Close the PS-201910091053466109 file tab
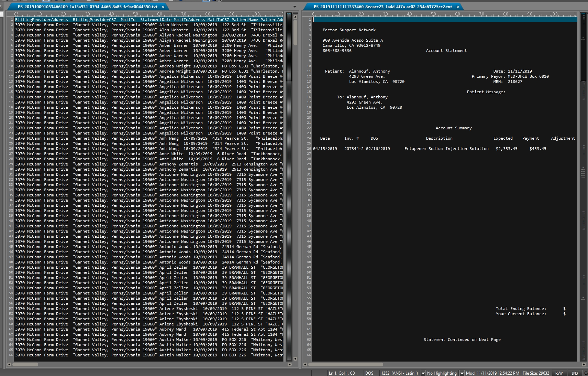Screen dimensions: 588x376 pyautogui.click(x=163, y=7)
